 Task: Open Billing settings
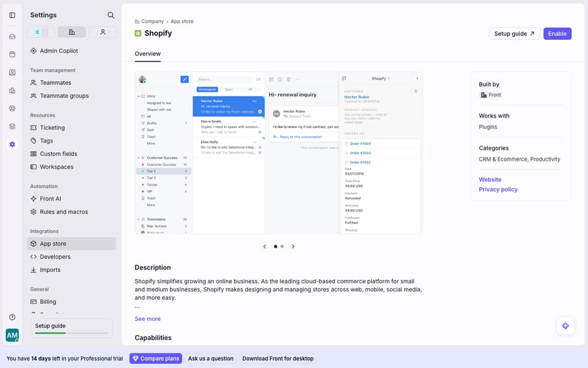(x=71, y=301)
